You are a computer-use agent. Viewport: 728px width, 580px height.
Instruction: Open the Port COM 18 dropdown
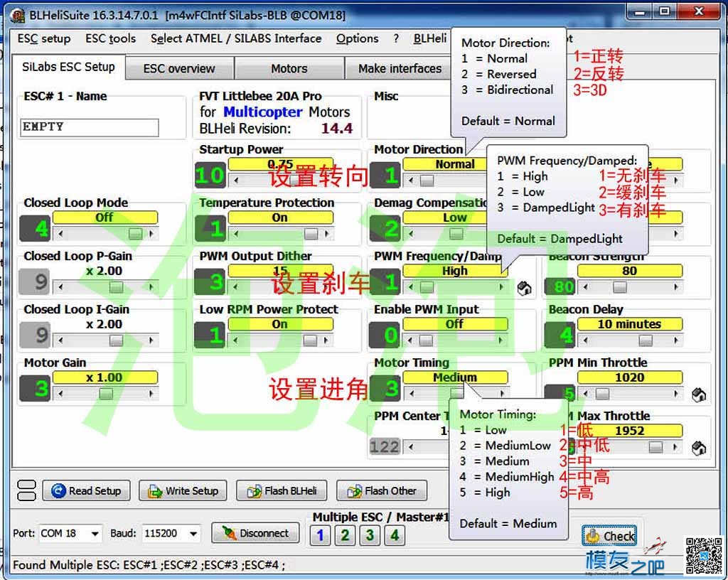(x=95, y=534)
